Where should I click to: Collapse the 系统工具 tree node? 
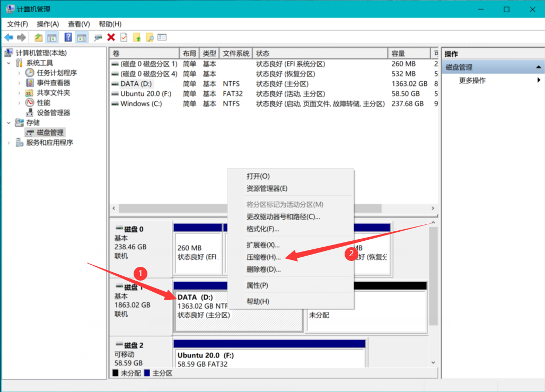(8, 63)
